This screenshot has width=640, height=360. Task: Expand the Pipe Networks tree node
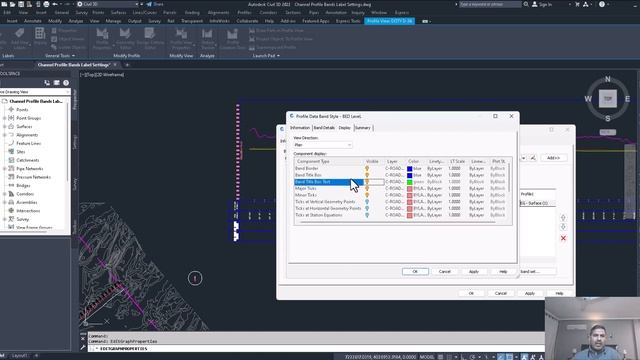point(4,169)
